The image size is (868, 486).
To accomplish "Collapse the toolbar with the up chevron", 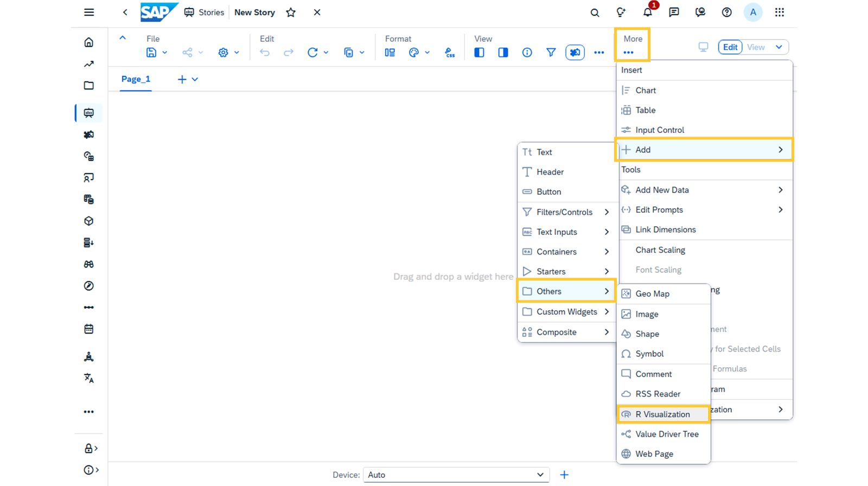I will coord(123,38).
